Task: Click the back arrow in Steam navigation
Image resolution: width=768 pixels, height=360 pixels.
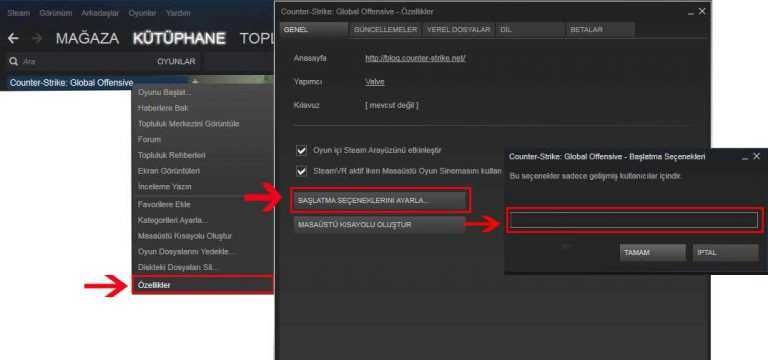Action: (13, 38)
